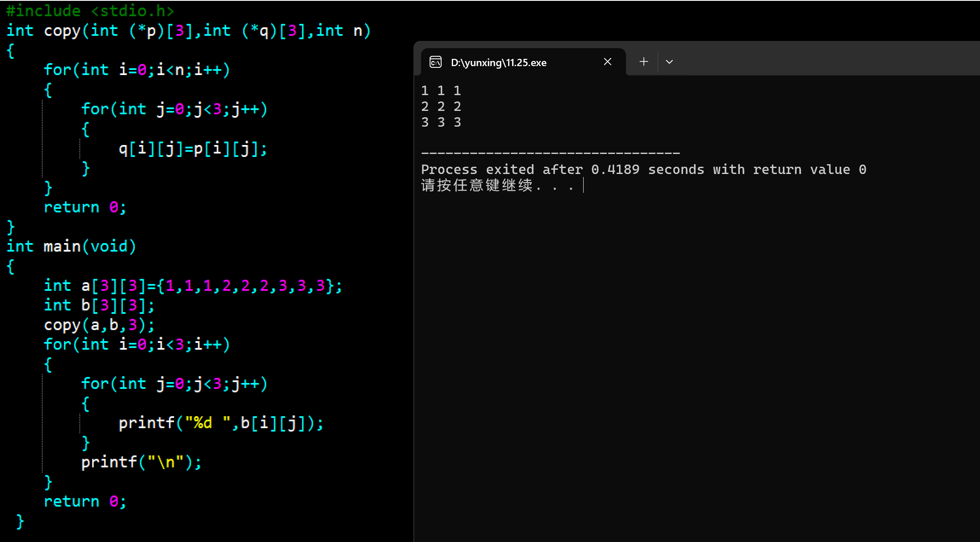
Task: Place the cursor on the q[i][j]=p[i][j]; statement
Action: [x=192, y=149]
